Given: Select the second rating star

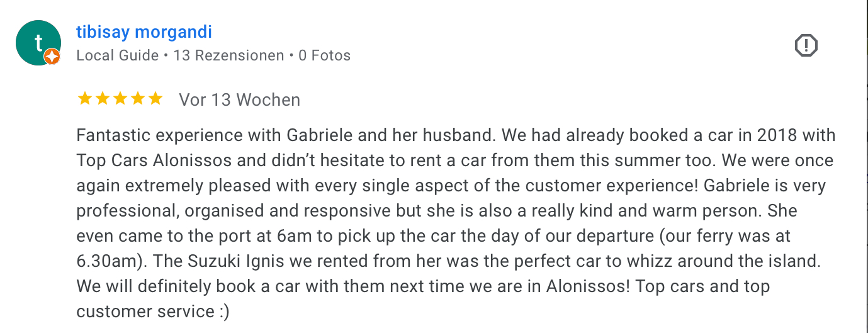Looking at the screenshot, I should pos(102,98).
